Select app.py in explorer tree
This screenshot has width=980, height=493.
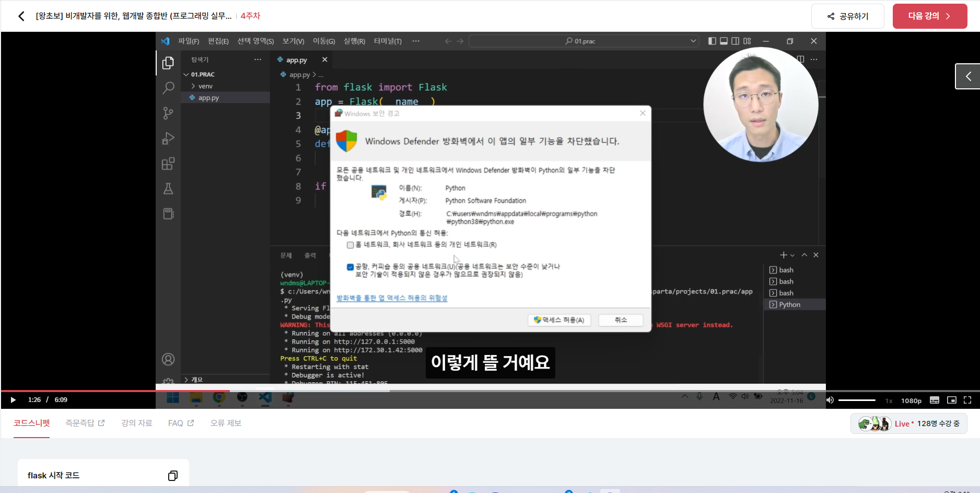[225, 98]
